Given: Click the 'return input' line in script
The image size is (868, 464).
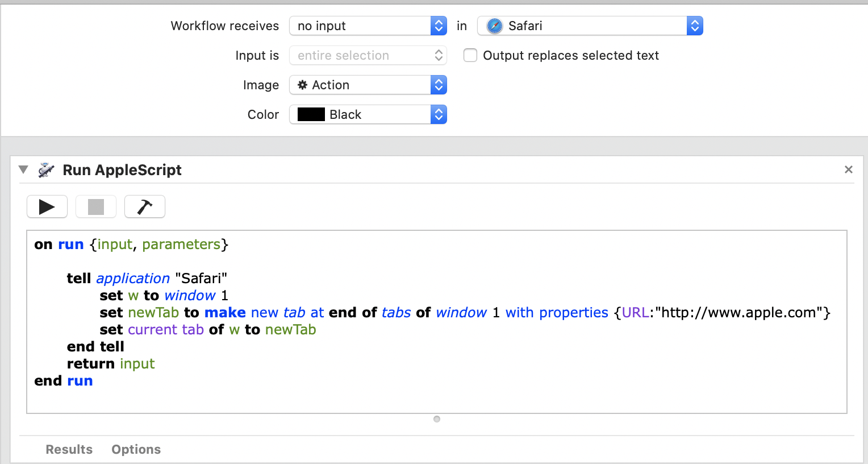Looking at the screenshot, I should point(111,363).
